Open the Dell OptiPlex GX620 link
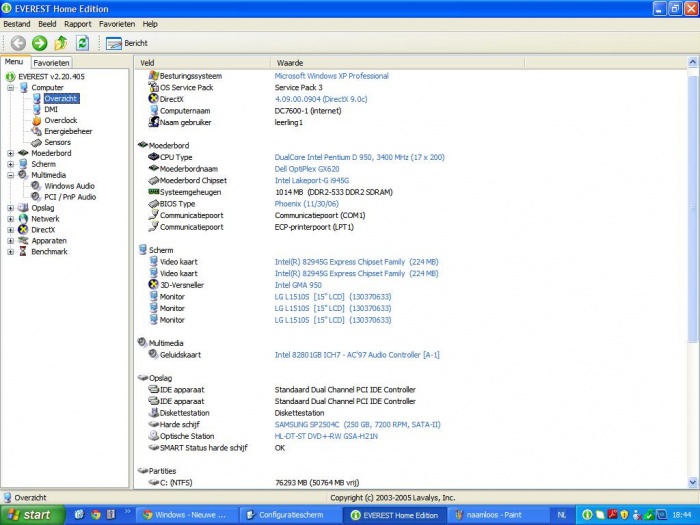Viewport: 700px width, 525px height. point(307,169)
